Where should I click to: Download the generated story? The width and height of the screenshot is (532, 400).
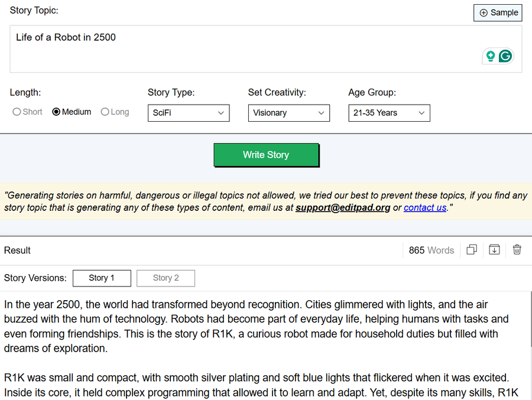click(x=494, y=250)
